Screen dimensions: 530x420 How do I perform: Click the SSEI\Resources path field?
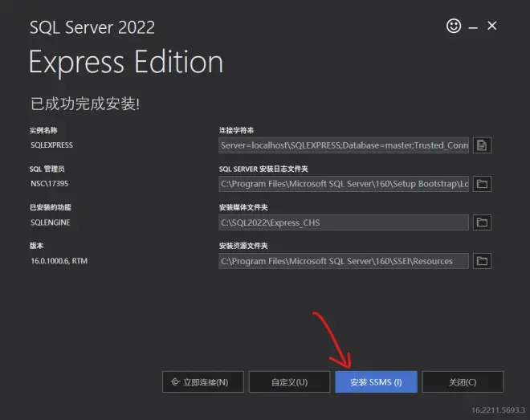pyautogui.click(x=344, y=261)
